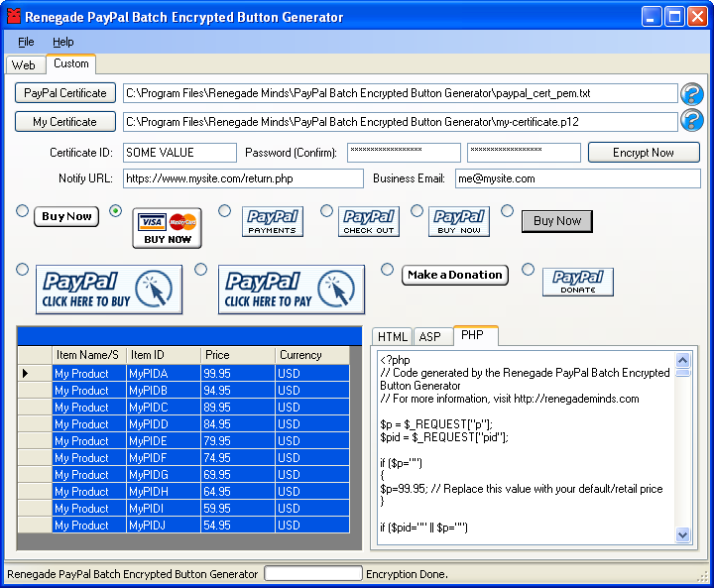The image size is (714, 588).
Task: Click the 89.95 price cell
Action: (x=238, y=408)
